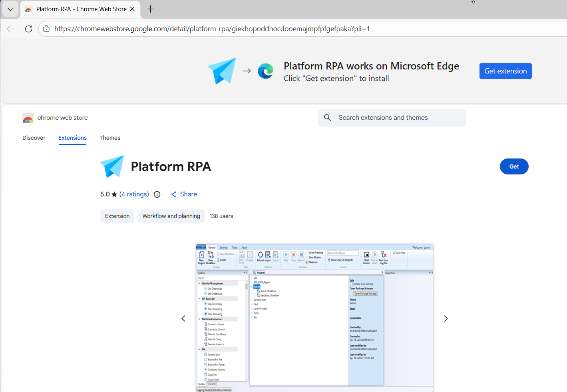This screenshot has height=392, width=567.
Task: Click the Extension category chip
Action: (117, 216)
